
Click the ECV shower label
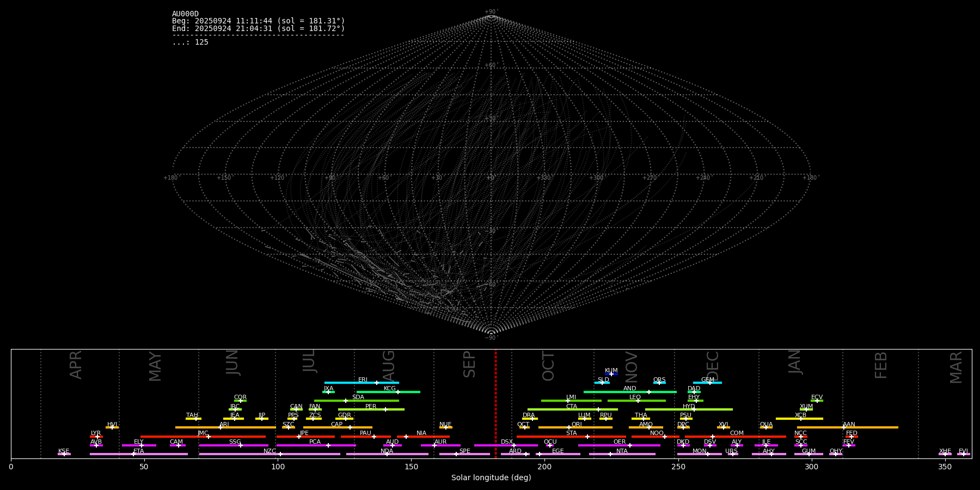click(817, 397)
